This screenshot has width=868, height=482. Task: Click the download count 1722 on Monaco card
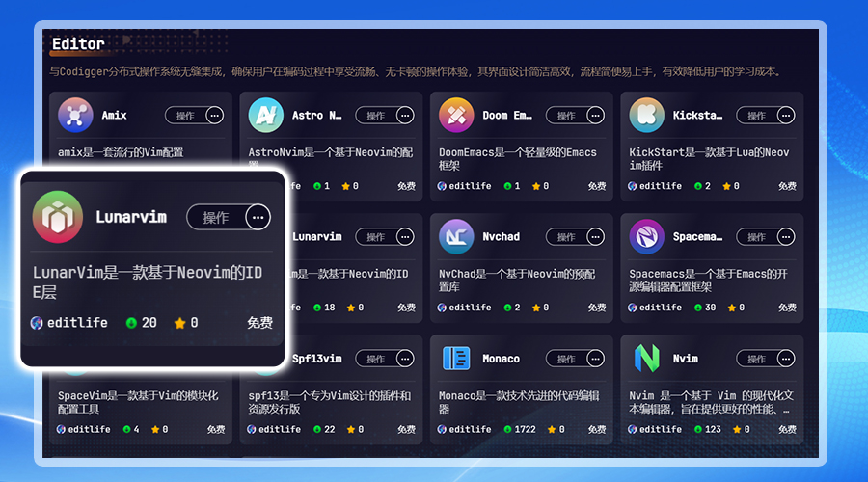tap(526, 429)
